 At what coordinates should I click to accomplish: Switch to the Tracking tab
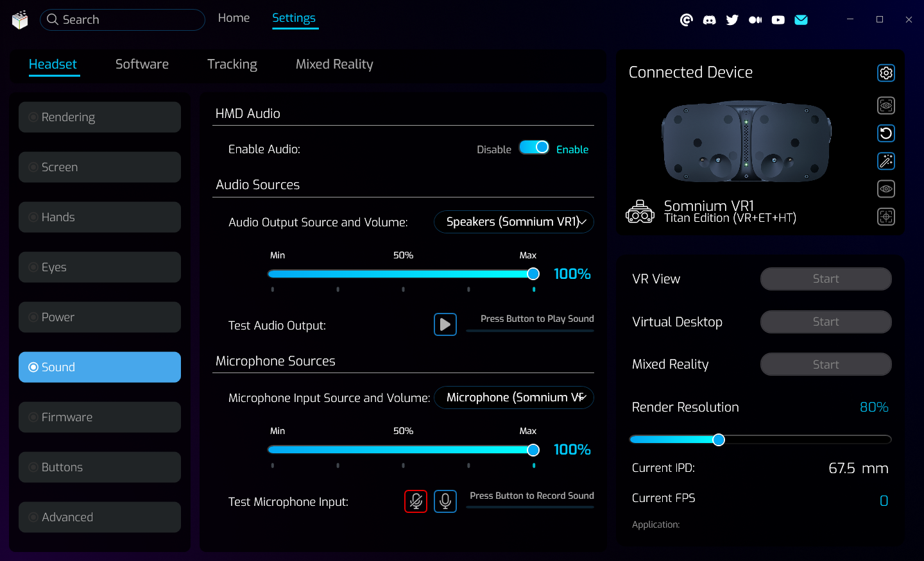pos(232,64)
